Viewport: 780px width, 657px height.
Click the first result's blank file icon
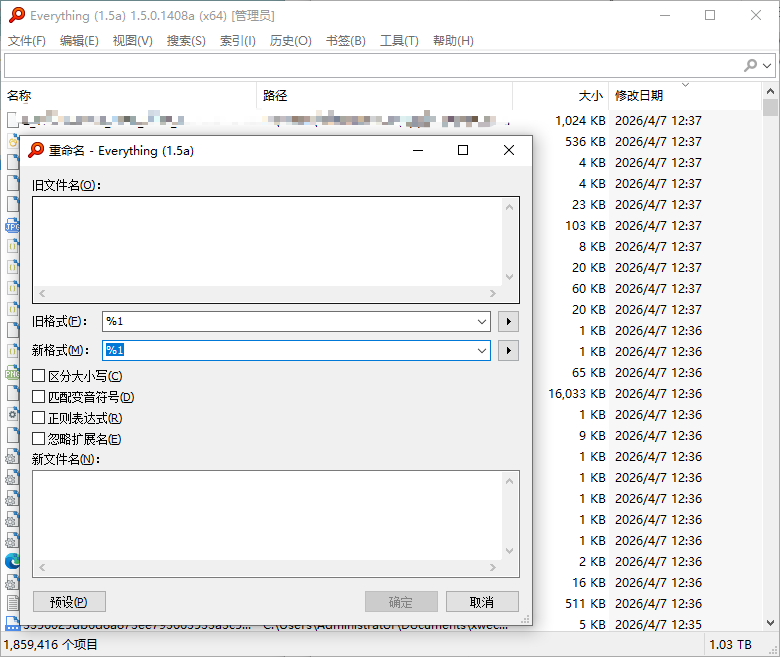point(12,120)
